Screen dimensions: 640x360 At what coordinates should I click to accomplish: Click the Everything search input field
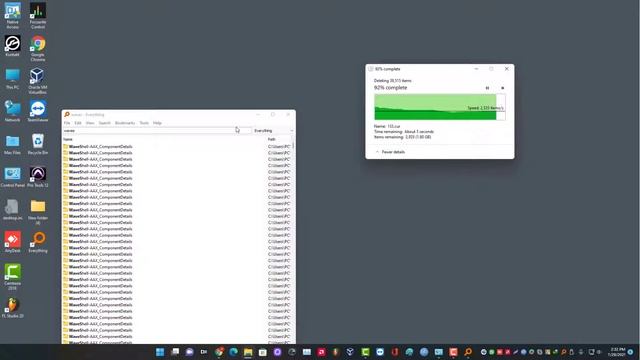pos(157,131)
